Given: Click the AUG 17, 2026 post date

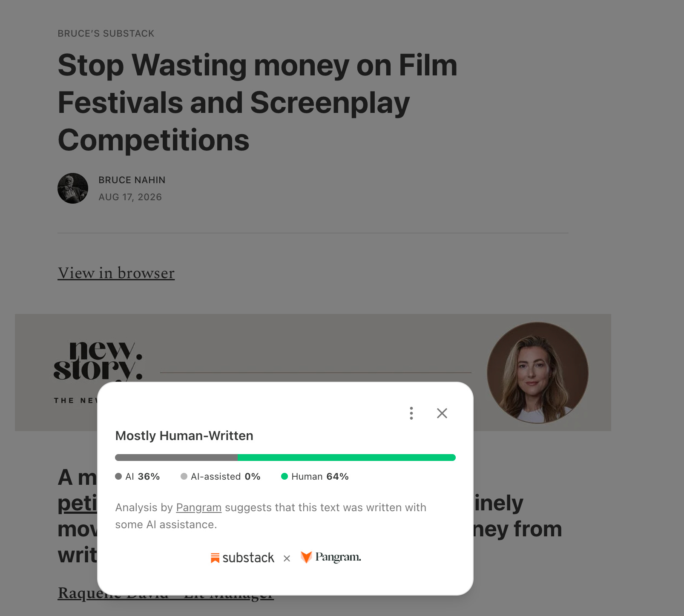Looking at the screenshot, I should pos(130,197).
